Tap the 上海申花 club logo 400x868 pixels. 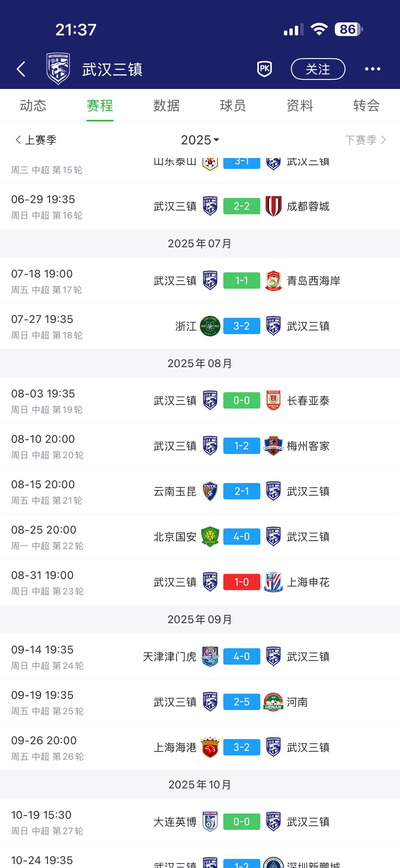click(273, 582)
